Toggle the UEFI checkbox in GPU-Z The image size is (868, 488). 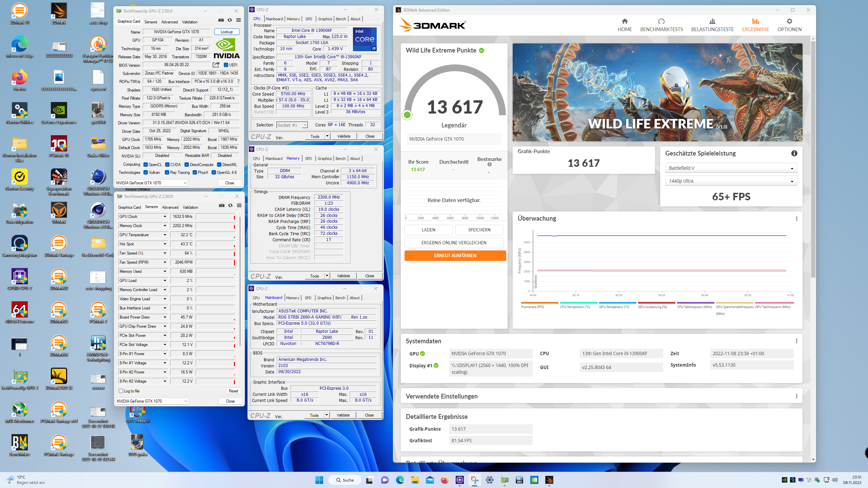point(226,65)
